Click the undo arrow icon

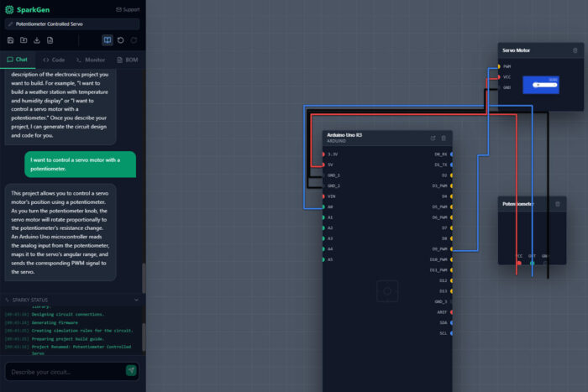121,40
